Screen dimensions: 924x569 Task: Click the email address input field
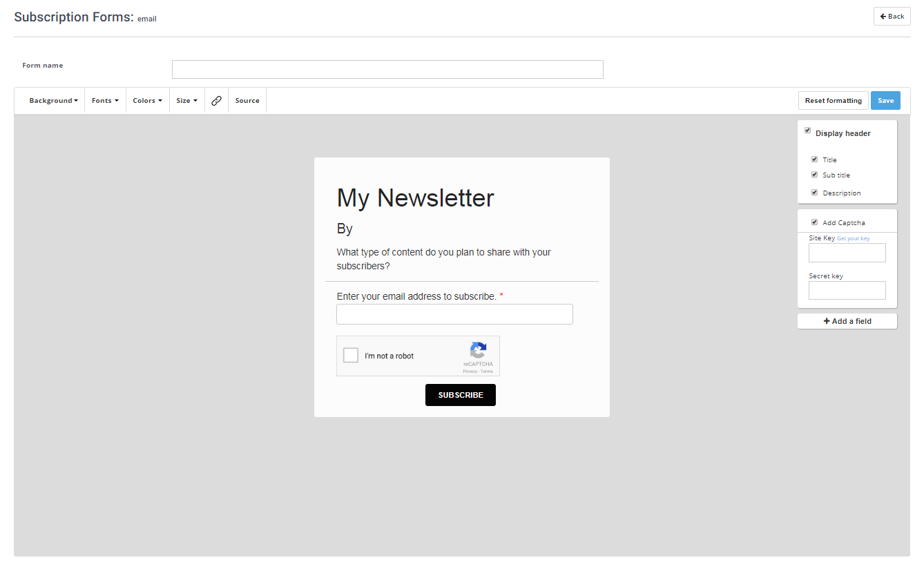tap(454, 314)
